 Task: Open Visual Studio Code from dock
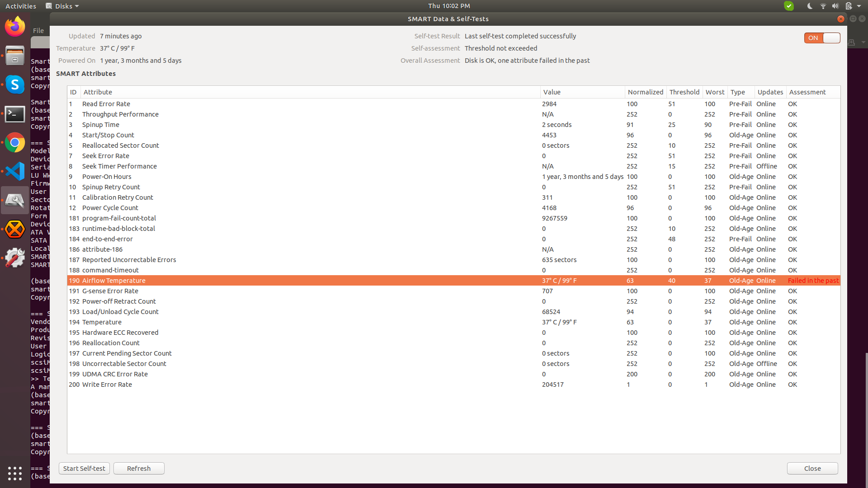[x=15, y=172]
